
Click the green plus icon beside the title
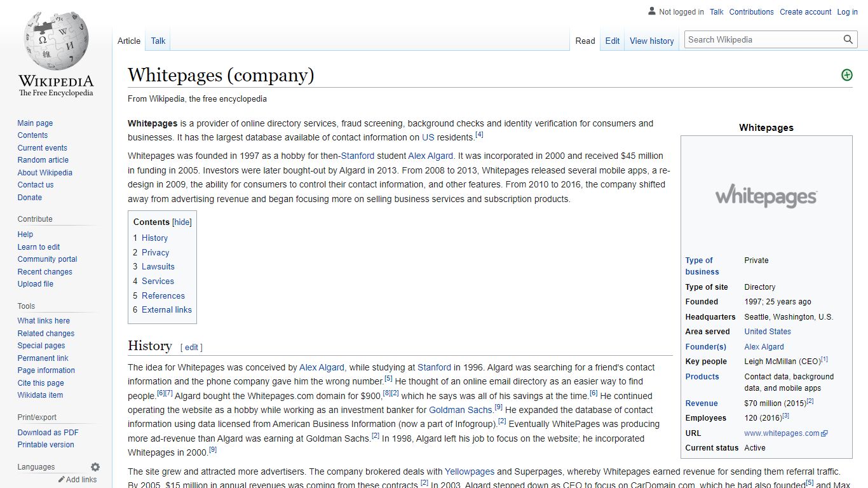click(846, 75)
